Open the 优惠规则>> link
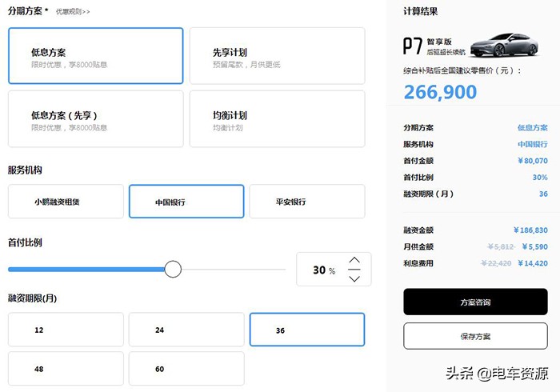 (73, 12)
